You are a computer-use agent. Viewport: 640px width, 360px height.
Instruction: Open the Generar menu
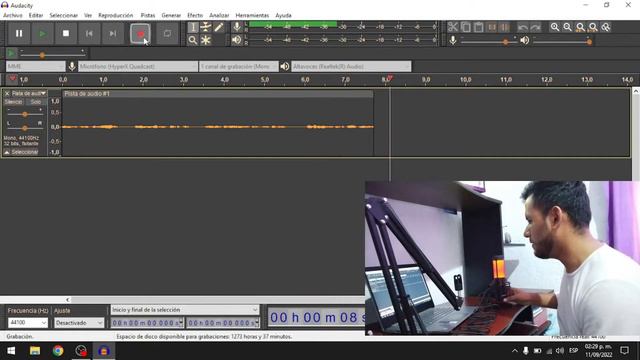(x=171, y=15)
